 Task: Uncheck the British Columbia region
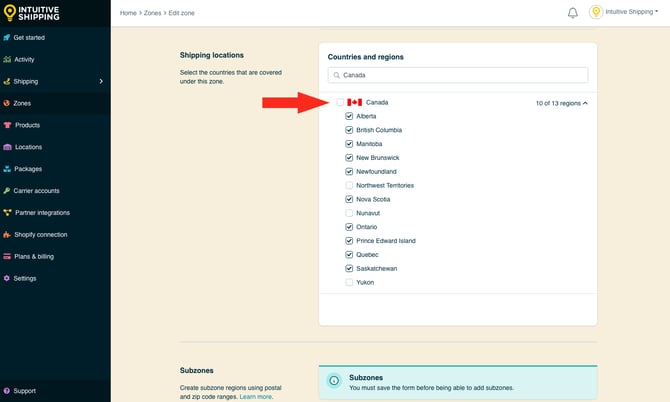[349, 130]
